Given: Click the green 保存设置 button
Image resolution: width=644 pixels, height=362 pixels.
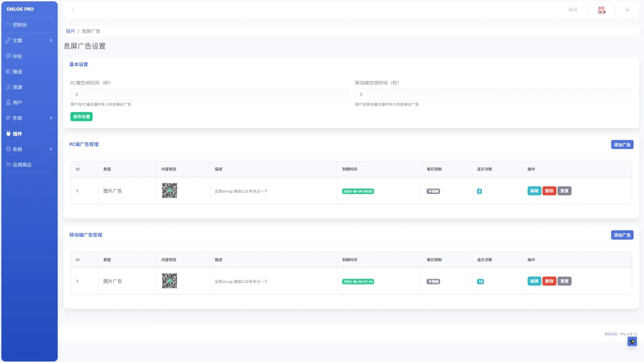Looking at the screenshot, I should tap(81, 117).
